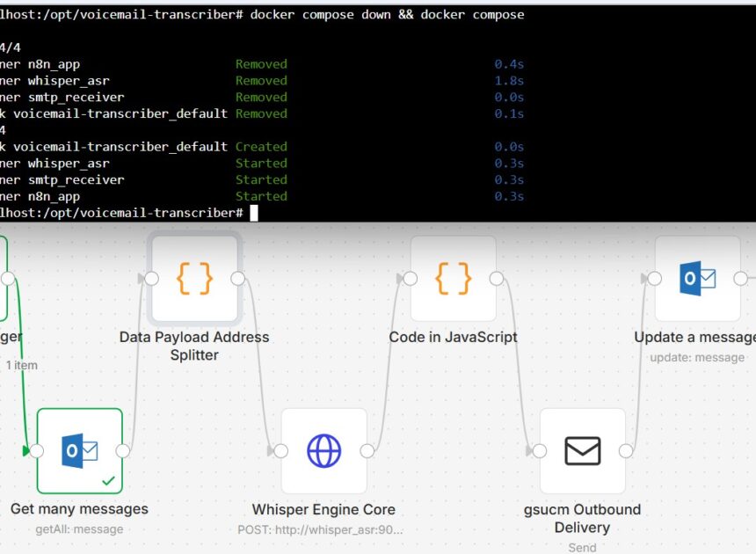Click whisper_asr 'Removed' status in terminal
Viewport: 756px width, 554px height.
261,81
